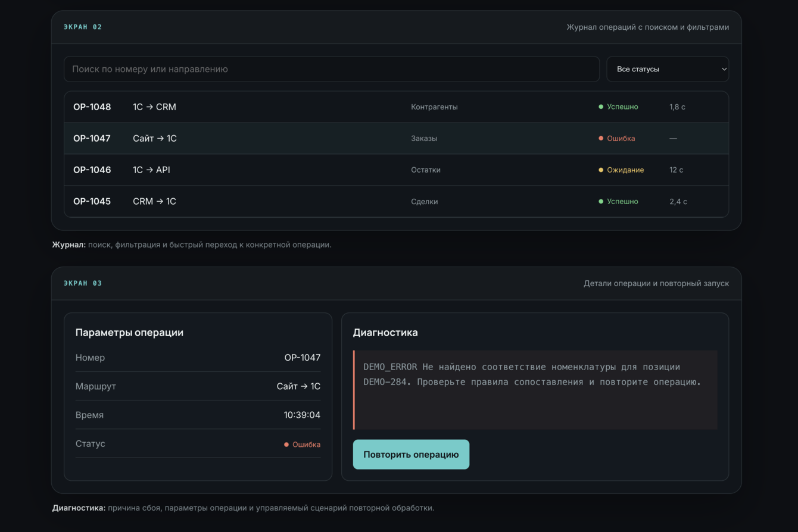
Task: Click the search field for number or direction
Action: click(x=332, y=69)
